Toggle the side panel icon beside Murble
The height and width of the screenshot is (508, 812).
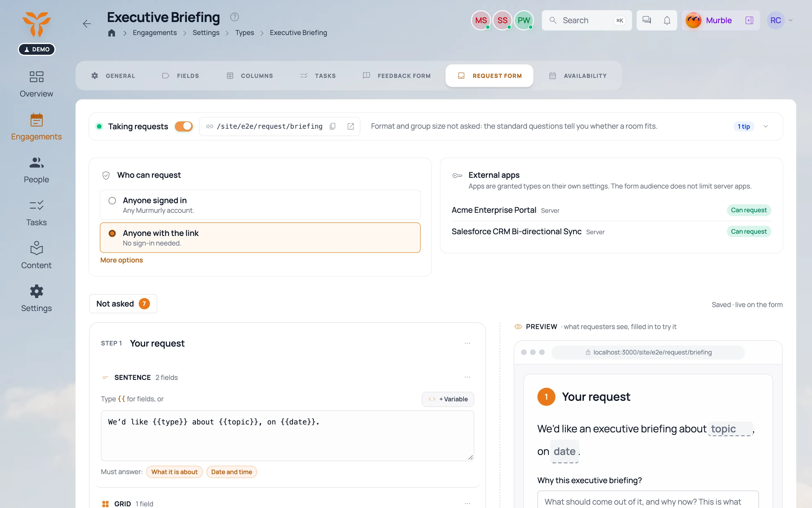coord(749,20)
